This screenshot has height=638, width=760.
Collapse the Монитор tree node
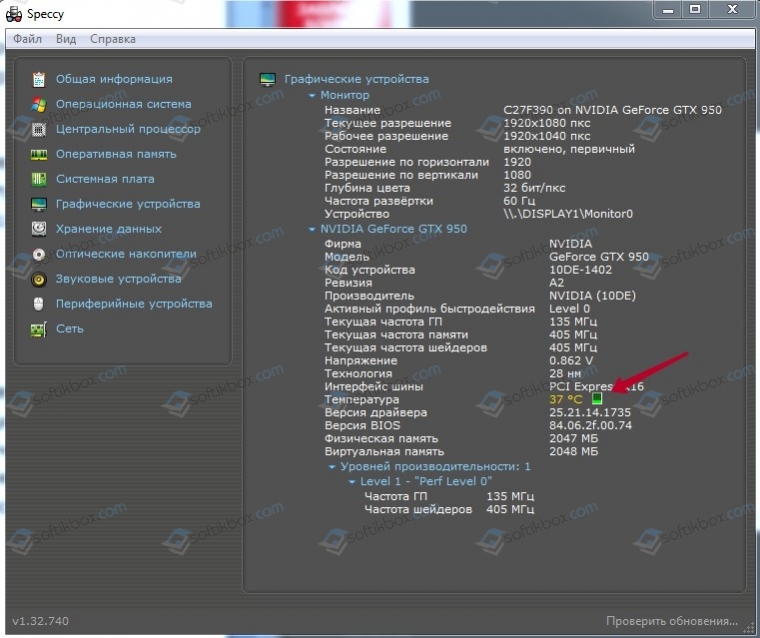point(312,96)
